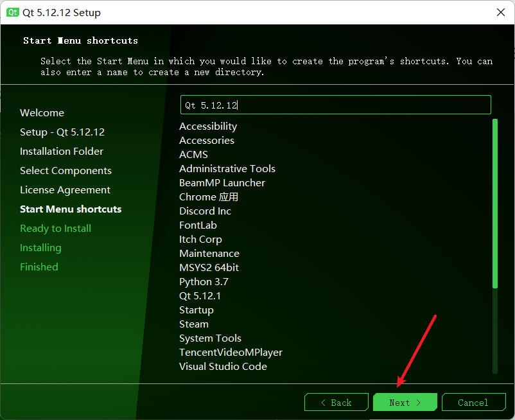Click the Next button
The image size is (515, 420).
(x=405, y=402)
